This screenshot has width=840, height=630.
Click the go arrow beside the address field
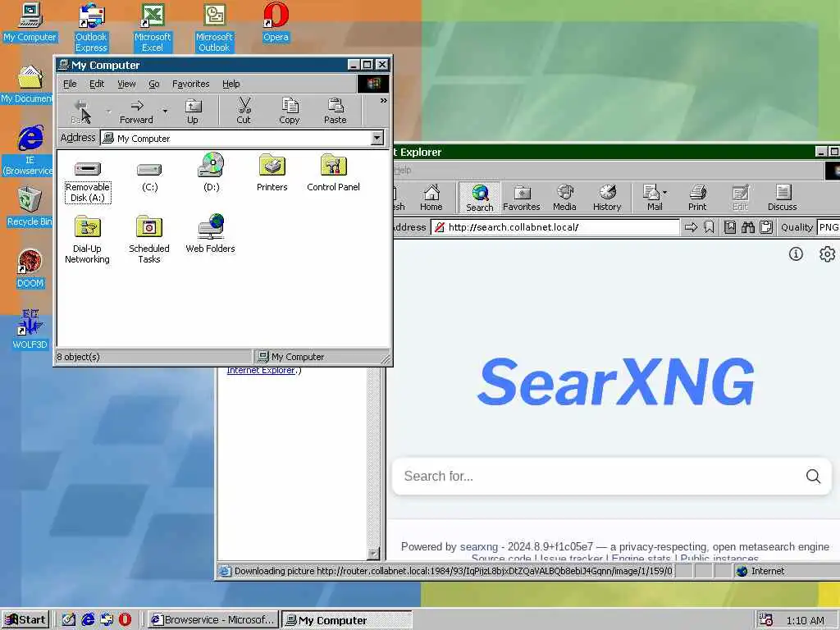point(691,227)
